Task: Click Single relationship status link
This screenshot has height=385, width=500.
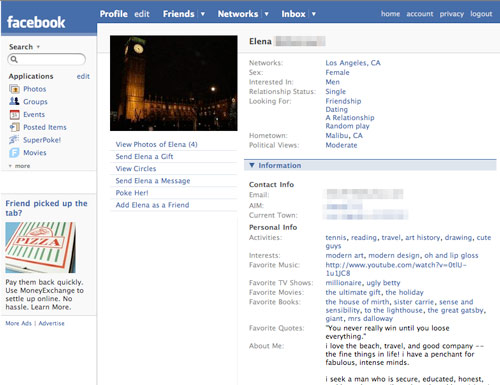Action: point(335,91)
